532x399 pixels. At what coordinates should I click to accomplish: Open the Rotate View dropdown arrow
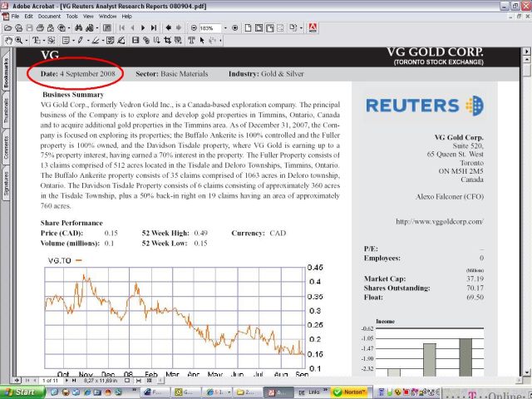301,28
